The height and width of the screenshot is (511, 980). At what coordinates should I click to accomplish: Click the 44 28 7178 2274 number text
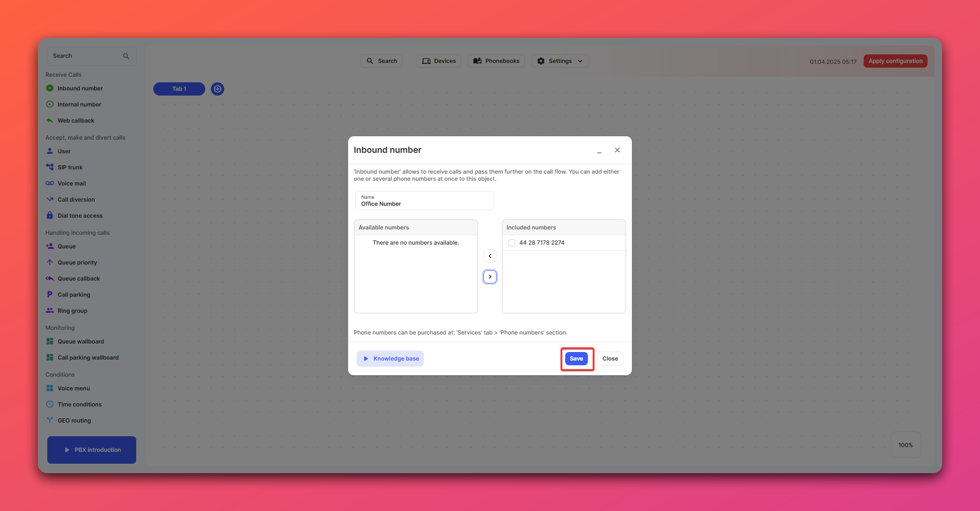pyautogui.click(x=542, y=243)
